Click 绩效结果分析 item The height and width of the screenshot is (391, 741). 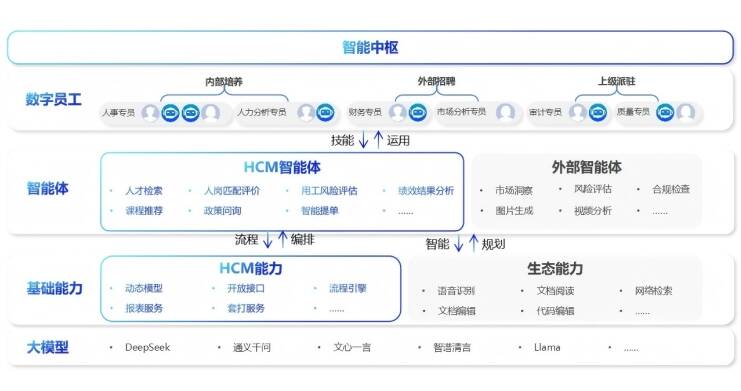(x=426, y=191)
